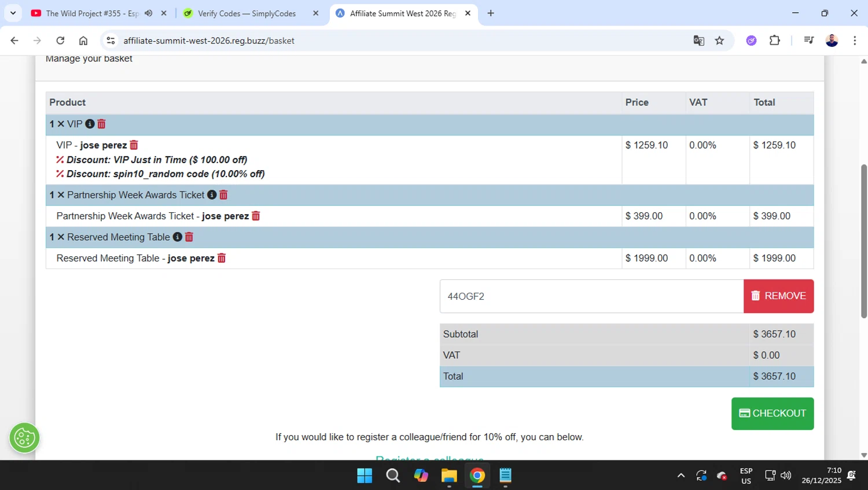Open the volume control in system tray

coord(786,476)
